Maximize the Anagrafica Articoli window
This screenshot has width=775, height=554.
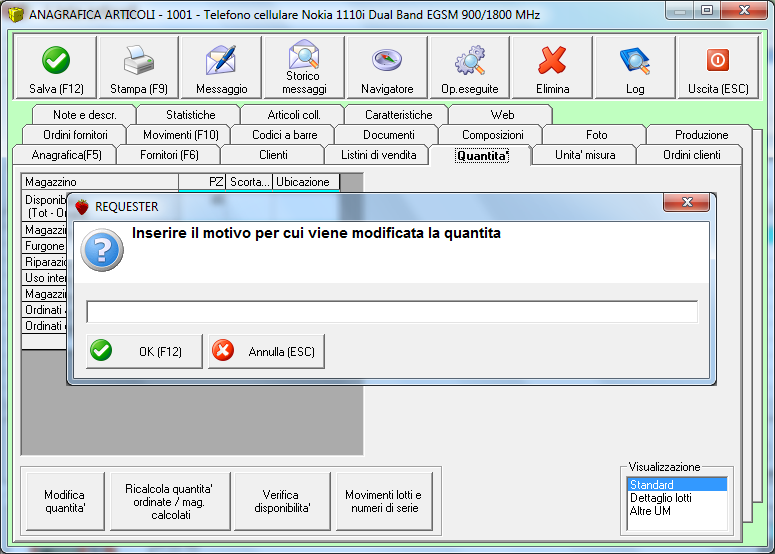(707, 10)
